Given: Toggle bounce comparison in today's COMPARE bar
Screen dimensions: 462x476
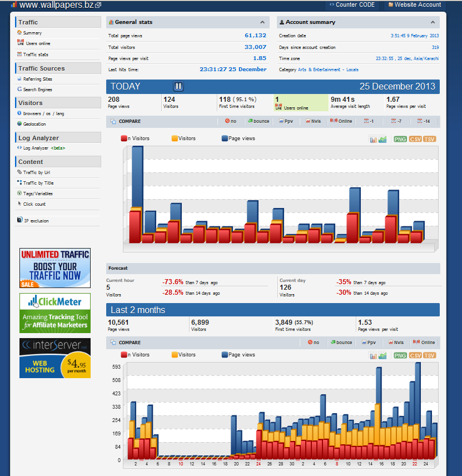Looking at the screenshot, I should (259, 121).
